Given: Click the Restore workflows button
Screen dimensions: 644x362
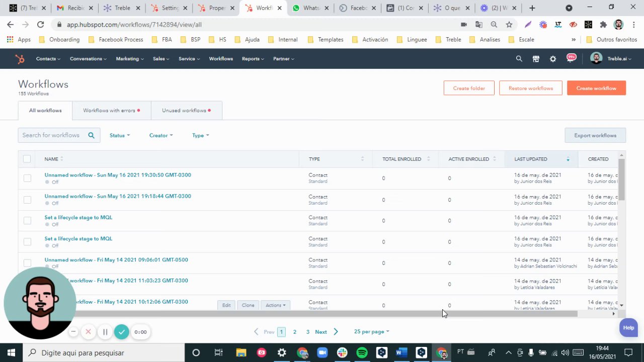Looking at the screenshot, I should [x=531, y=88].
